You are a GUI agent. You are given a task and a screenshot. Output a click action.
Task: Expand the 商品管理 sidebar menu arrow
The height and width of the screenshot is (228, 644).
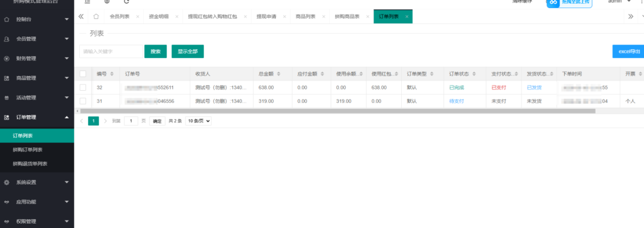[67, 78]
